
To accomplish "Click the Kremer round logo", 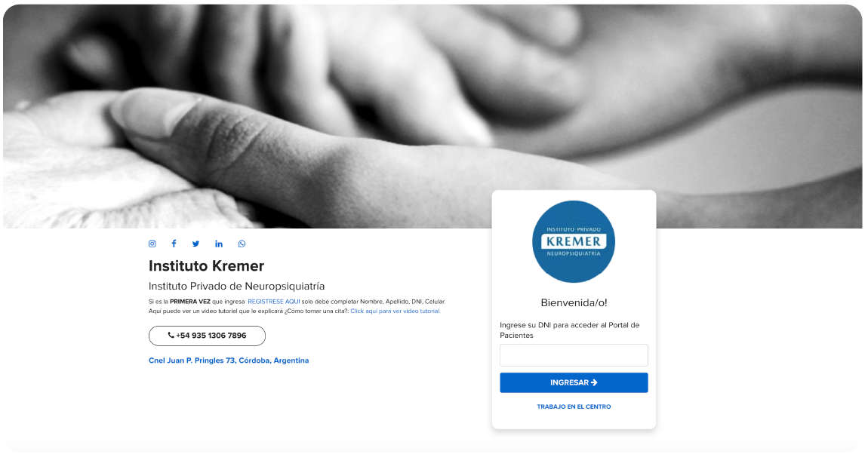I will (x=574, y=242).
